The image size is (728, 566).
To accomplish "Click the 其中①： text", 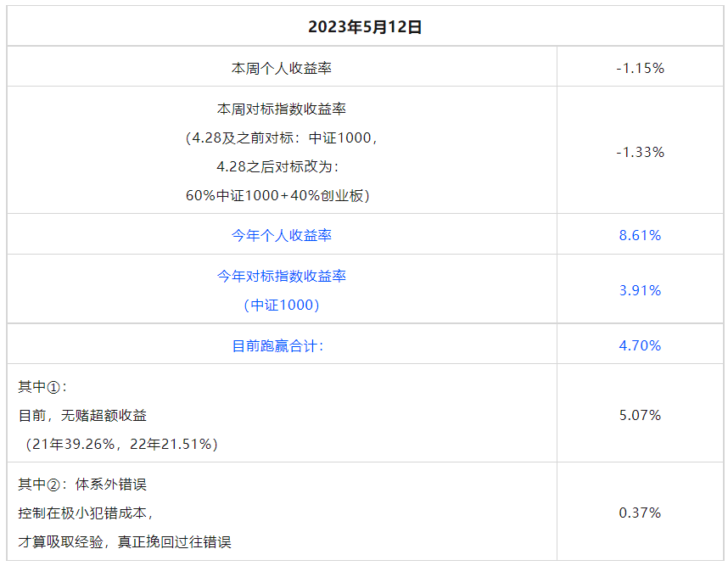I will [43, 386].
